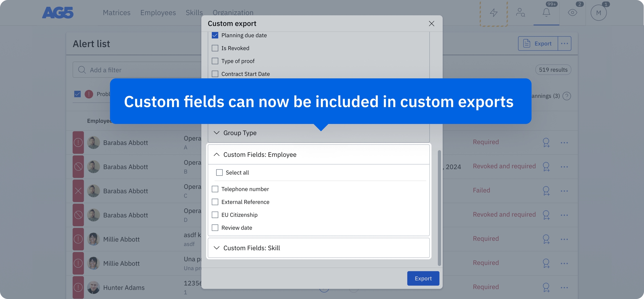The image size is (644, 299).
Task: Uncheck the Planning due date checkbox
Action: 215,35
